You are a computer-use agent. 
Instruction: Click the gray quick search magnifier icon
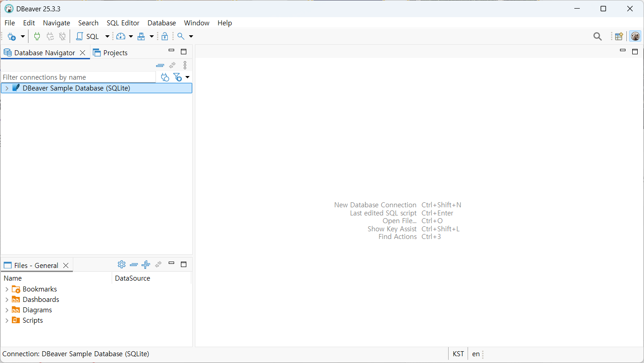point(597,37)
